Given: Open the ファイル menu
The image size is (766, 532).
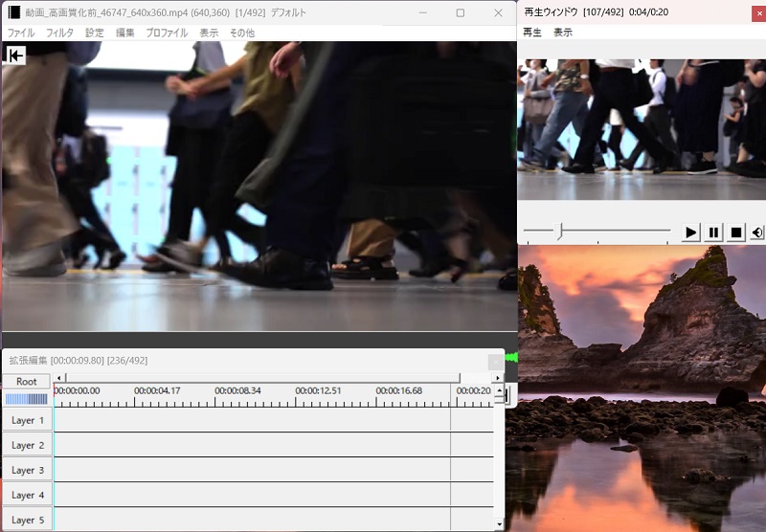Looking at the screenshot, I should pyautogui.click(x=21, y=33).
